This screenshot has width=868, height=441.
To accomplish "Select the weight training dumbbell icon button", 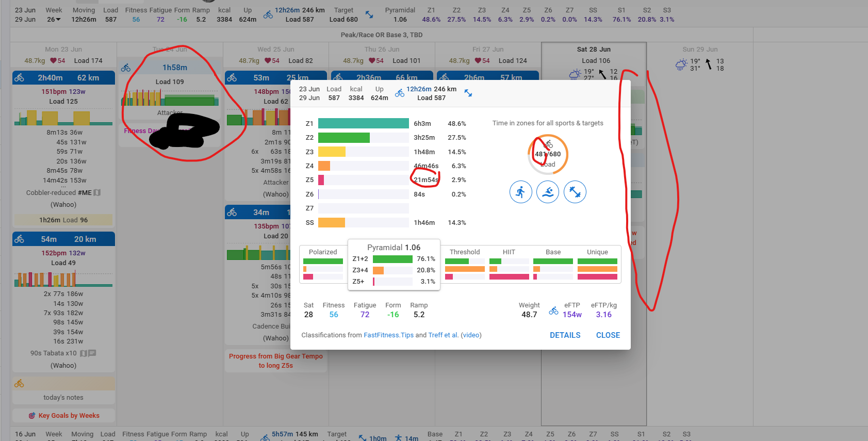I will click(x=575, y=192).
